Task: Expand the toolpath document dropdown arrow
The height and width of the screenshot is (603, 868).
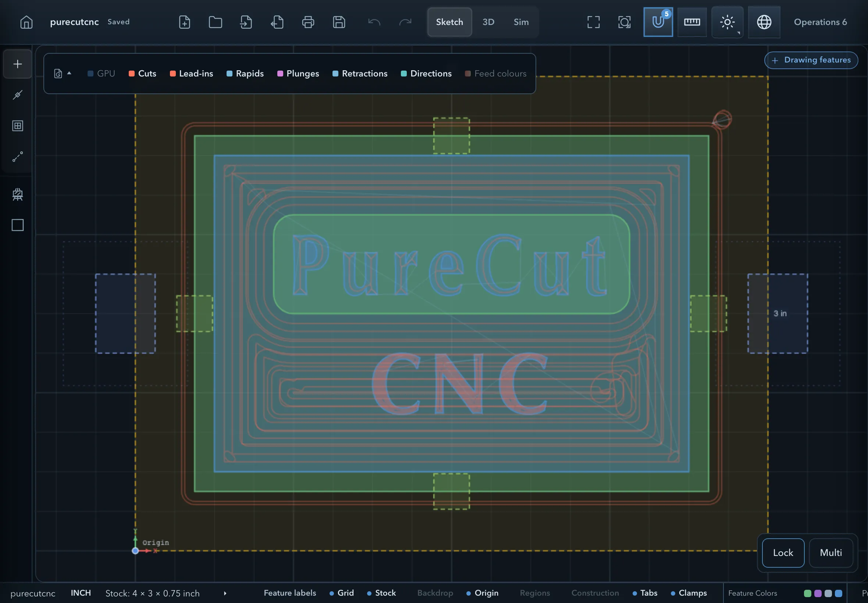Action: pos(69,73)
